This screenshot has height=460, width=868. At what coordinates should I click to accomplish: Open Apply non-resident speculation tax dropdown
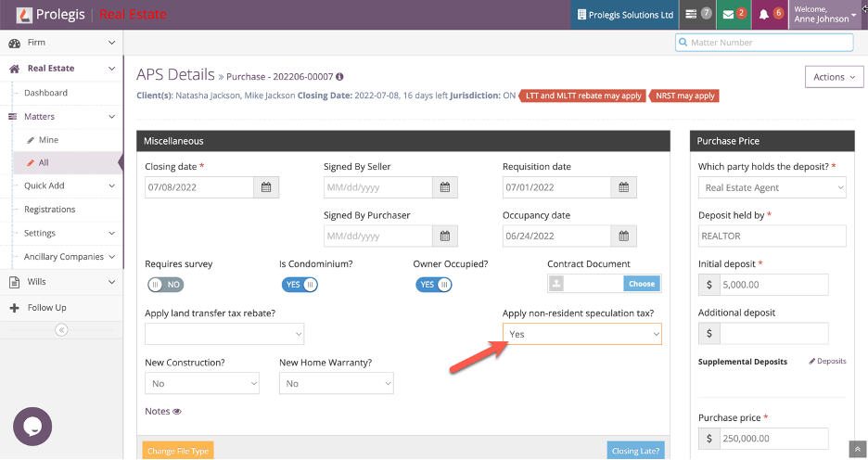(x=581, y=334)
